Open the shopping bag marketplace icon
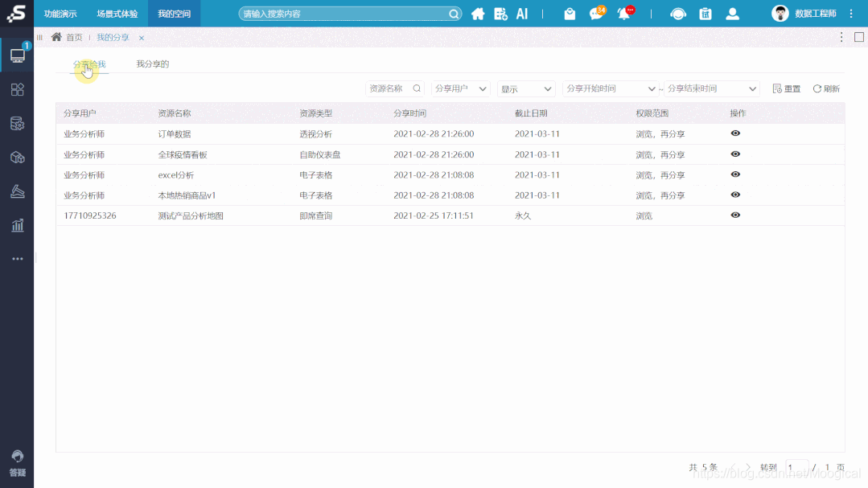The height and width of the screenshot is (488, 868). pyautogui.click(x=570, y=14)
